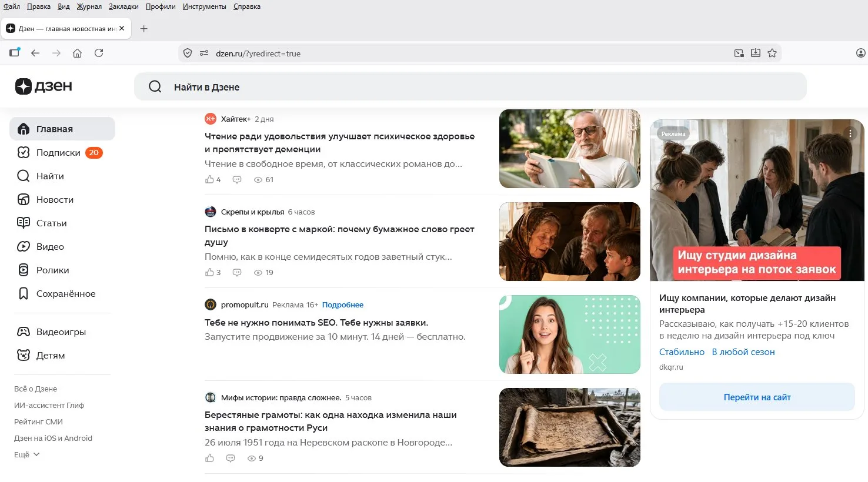Open the Детям section
868x482 pixels.
62,355
